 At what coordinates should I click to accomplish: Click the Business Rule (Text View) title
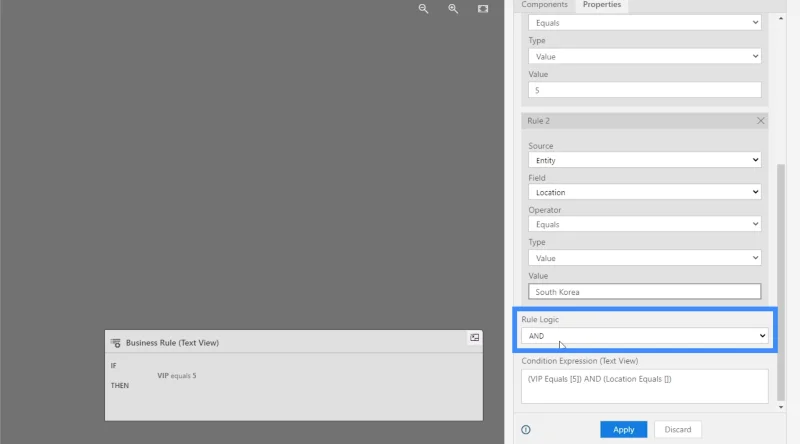[172, 343]
